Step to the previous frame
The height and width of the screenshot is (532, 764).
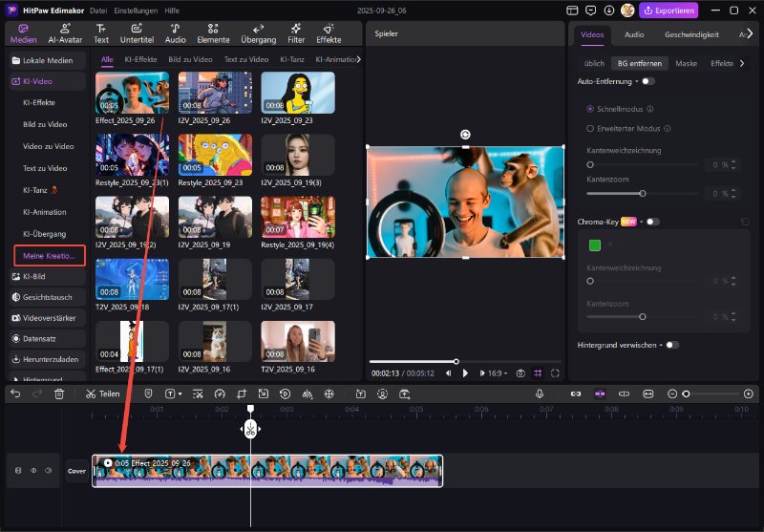pyautogui.click(x=448, y=373)
